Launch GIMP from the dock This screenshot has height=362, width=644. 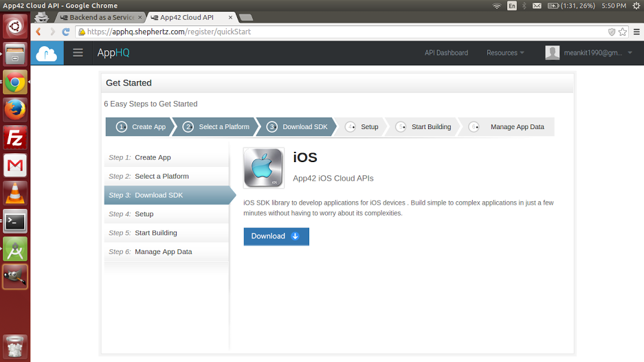click(15, 277)
